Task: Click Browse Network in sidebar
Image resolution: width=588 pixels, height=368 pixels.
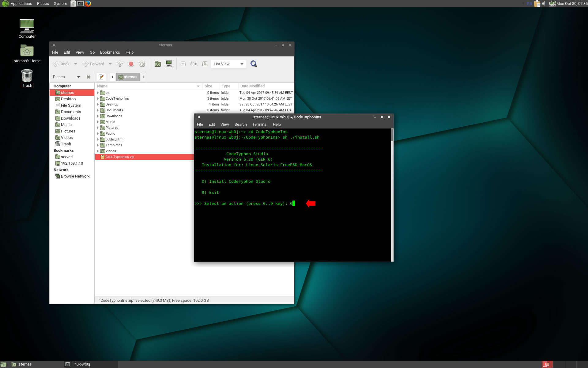Action: 72,176
